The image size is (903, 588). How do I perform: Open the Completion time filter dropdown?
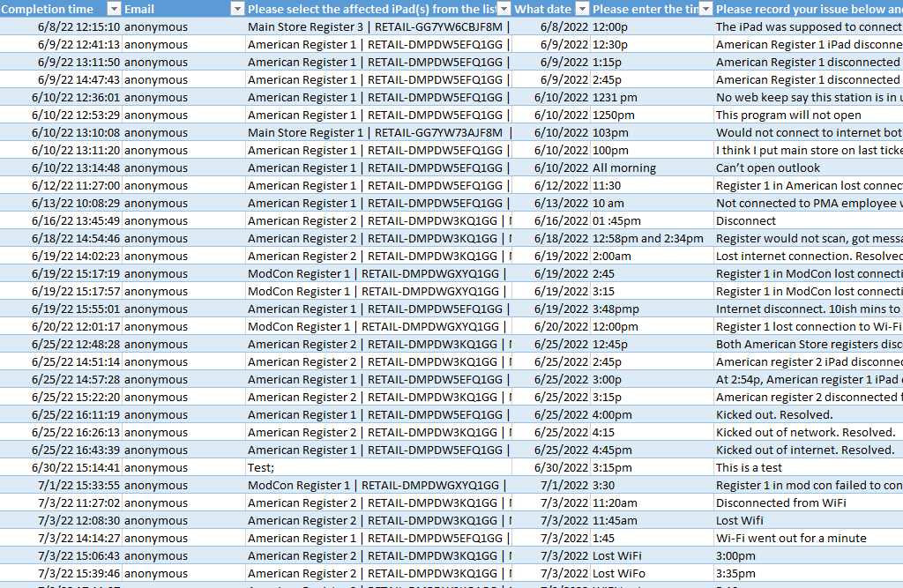click(113, 9)
